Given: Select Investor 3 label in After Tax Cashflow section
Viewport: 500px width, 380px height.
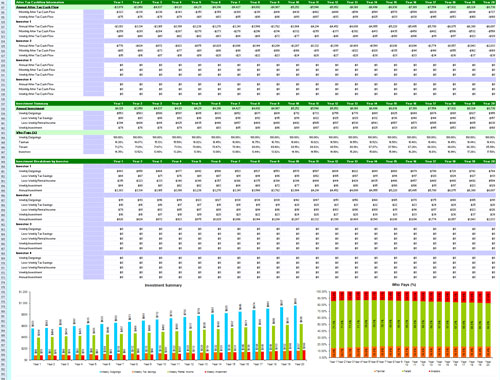Looking at the screenshot, I should (24, 60).
